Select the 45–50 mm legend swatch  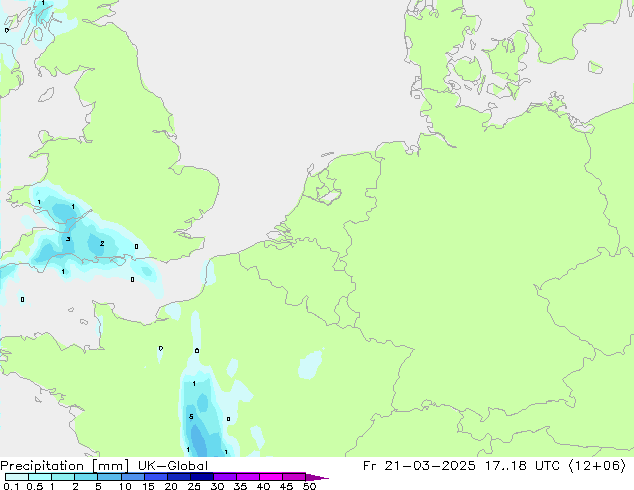coord(294,477)
